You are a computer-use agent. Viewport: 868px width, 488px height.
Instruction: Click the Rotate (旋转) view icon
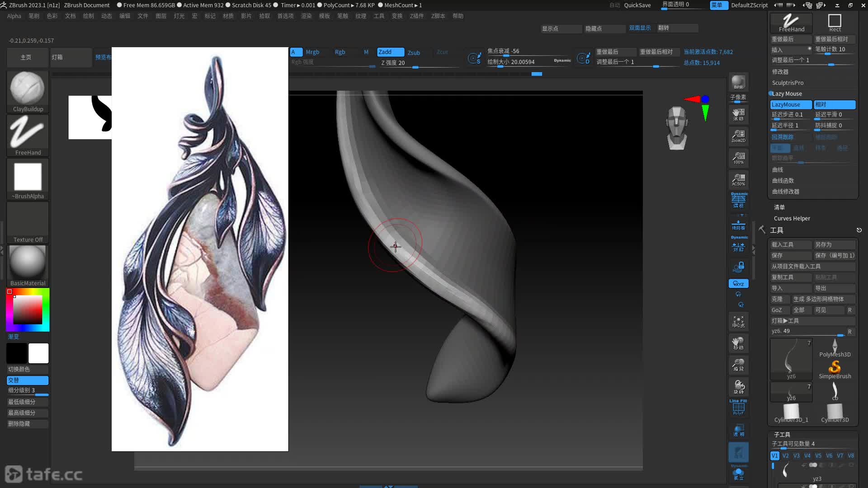tap(738, 387)
